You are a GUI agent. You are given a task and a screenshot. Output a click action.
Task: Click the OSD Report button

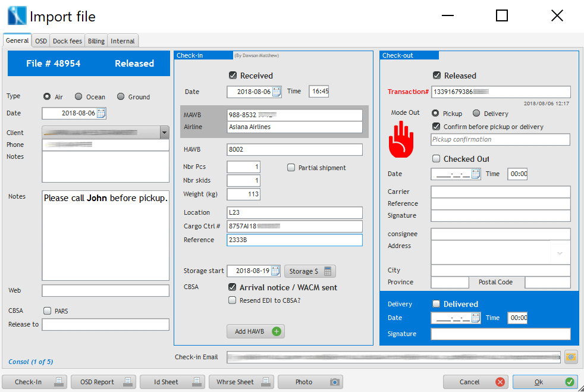point(103,382)
